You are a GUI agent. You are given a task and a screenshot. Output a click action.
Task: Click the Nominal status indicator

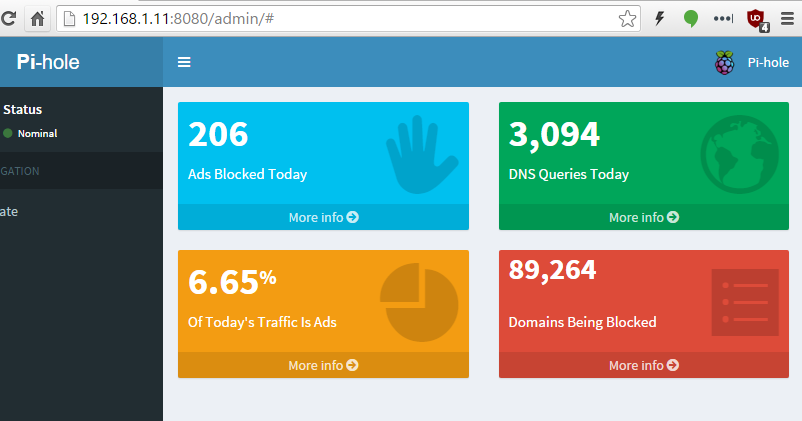(x=37, y=134)
